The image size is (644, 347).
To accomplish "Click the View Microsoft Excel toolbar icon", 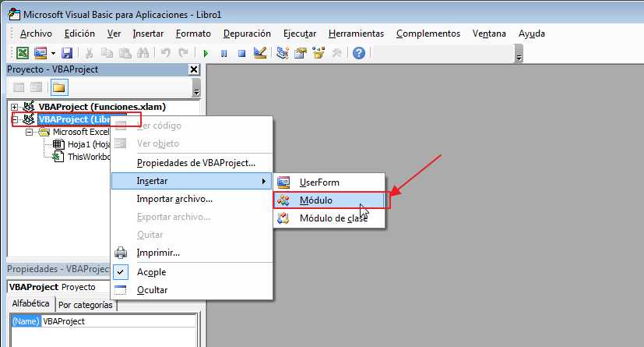I will click(23, 53).
